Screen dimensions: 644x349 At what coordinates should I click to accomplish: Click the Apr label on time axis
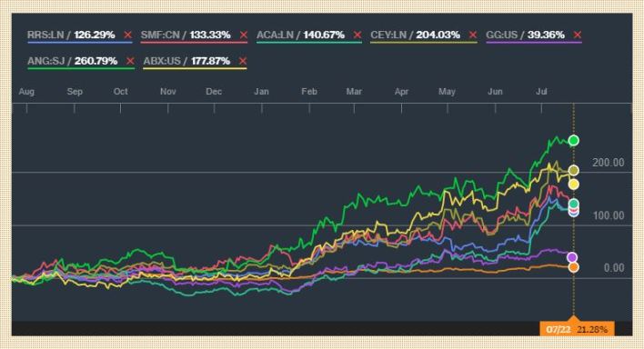click(401, 92)
